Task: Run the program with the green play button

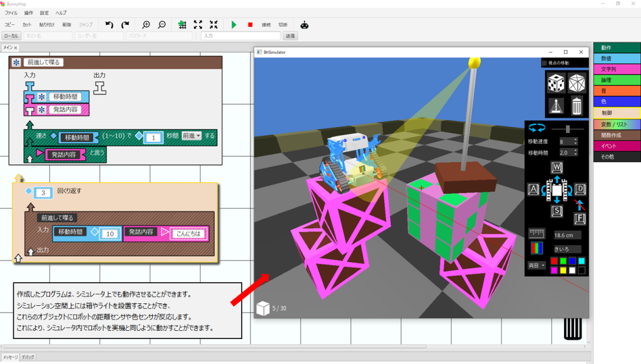Action: click(x=233, y=24)
